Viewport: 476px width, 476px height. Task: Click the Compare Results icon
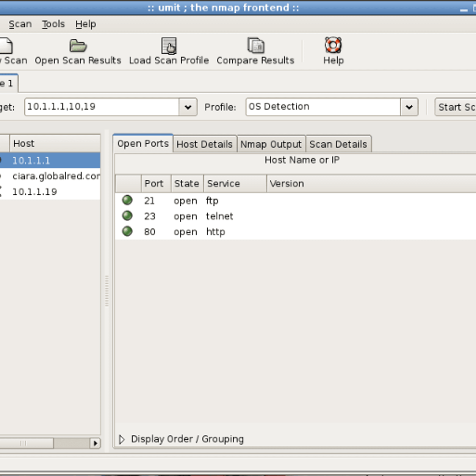click(256, 45)
